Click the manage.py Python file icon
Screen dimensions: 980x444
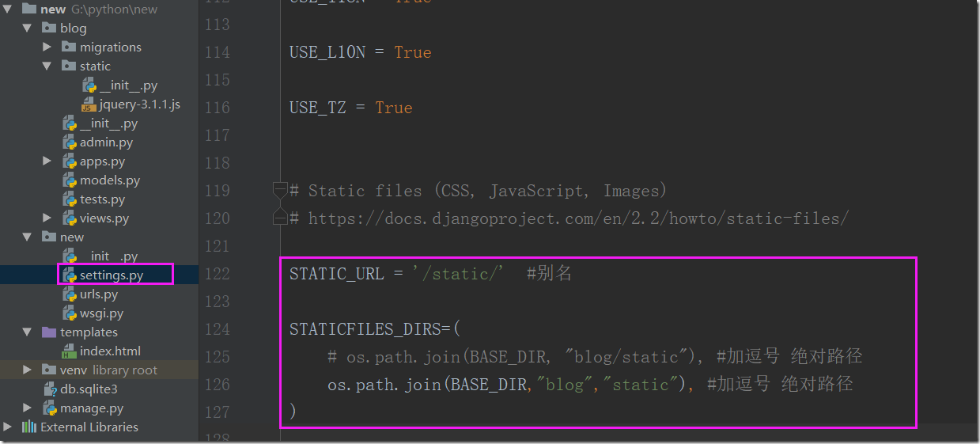[x=50, y=408]
